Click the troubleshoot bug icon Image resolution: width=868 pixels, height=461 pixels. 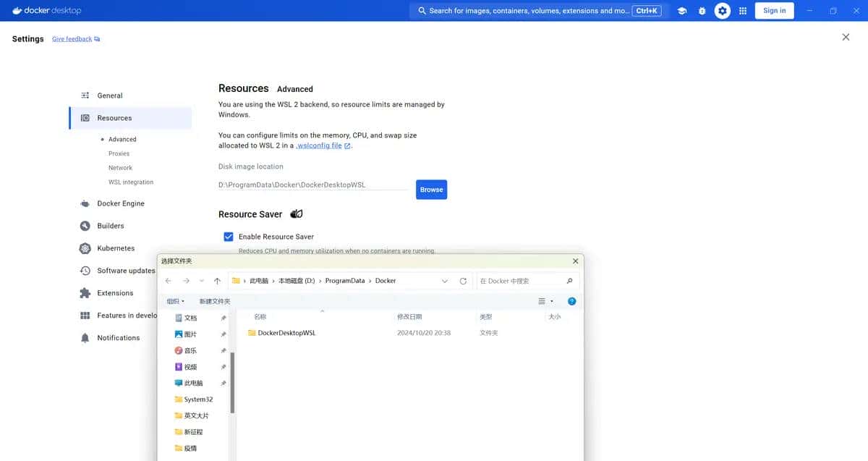click(x=702, y=11)
